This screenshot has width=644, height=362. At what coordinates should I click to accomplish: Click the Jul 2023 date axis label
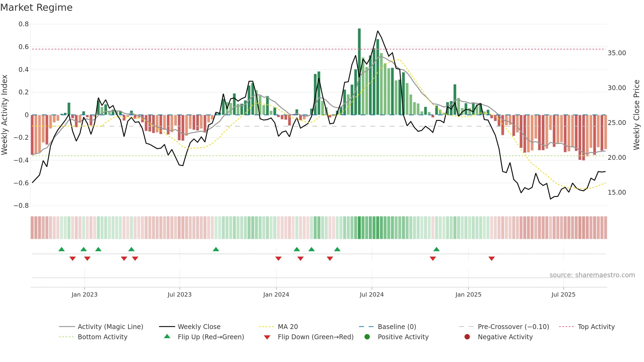[x=180, y=294]
